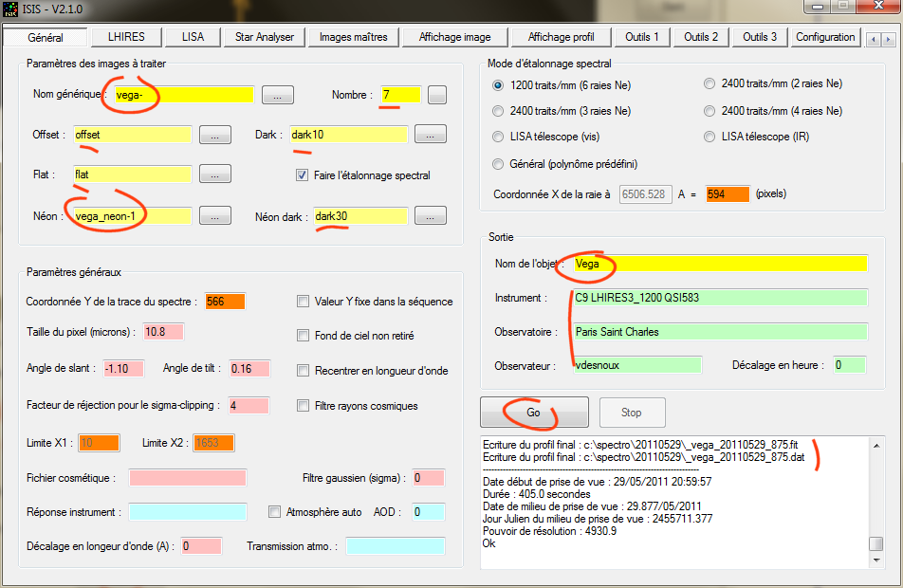Click browse button beside Néon dark
903x588 pixels.
[x=430, y=216]
